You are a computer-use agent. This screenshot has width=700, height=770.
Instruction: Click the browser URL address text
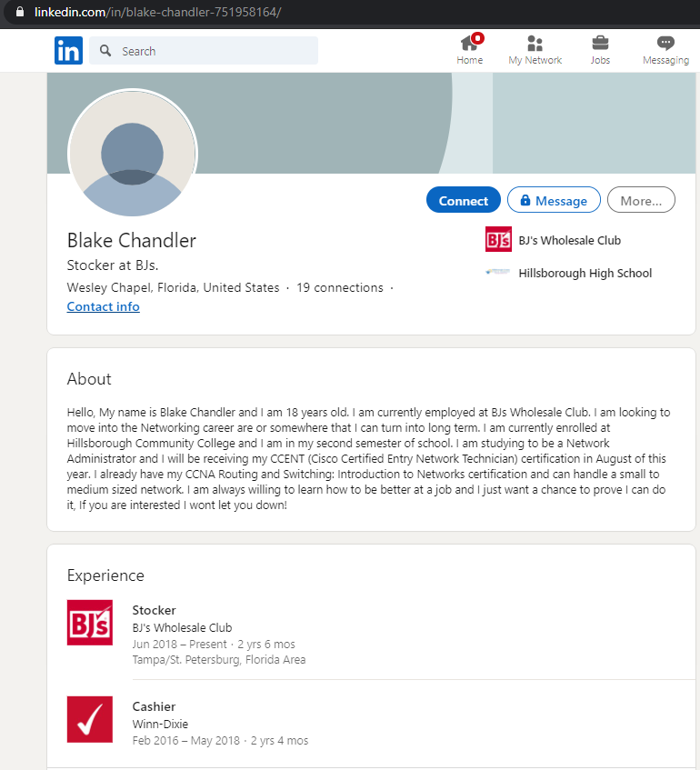coord(157,12)
